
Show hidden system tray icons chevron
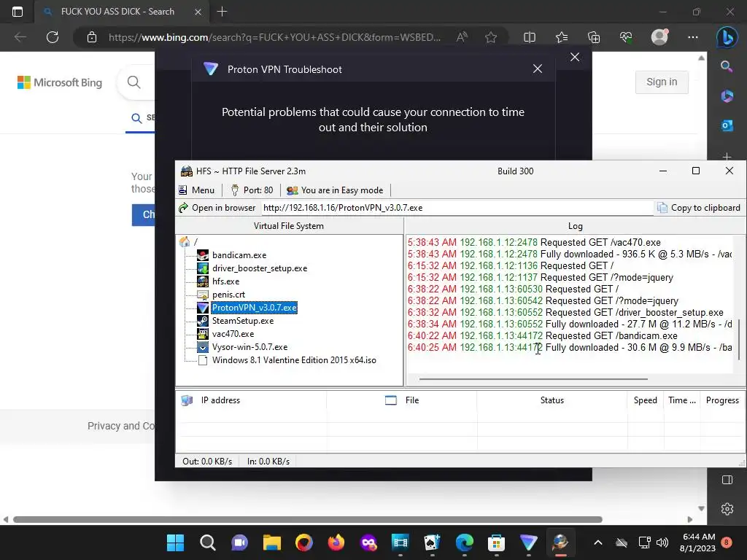pyautogui.click(x=598, y=542)
